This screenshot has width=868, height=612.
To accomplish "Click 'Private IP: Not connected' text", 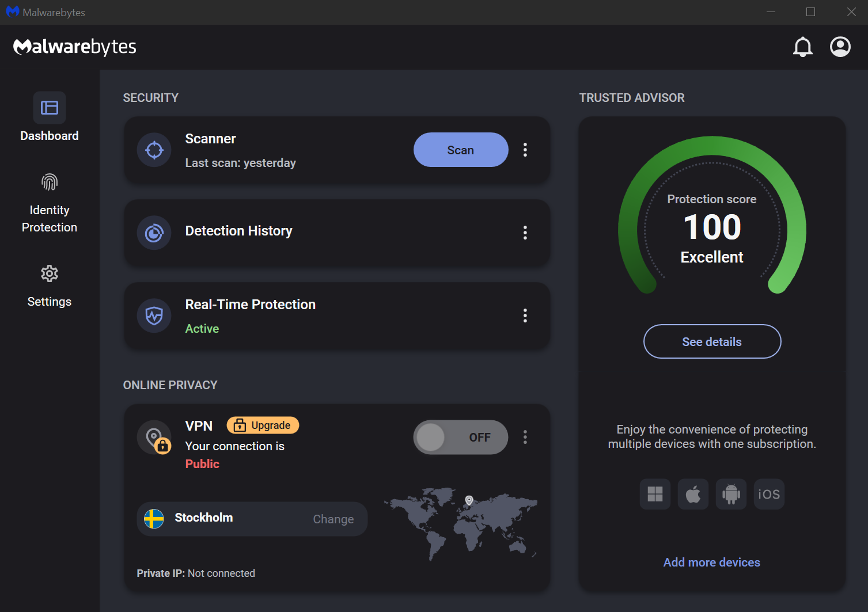I will pos(196,573).
